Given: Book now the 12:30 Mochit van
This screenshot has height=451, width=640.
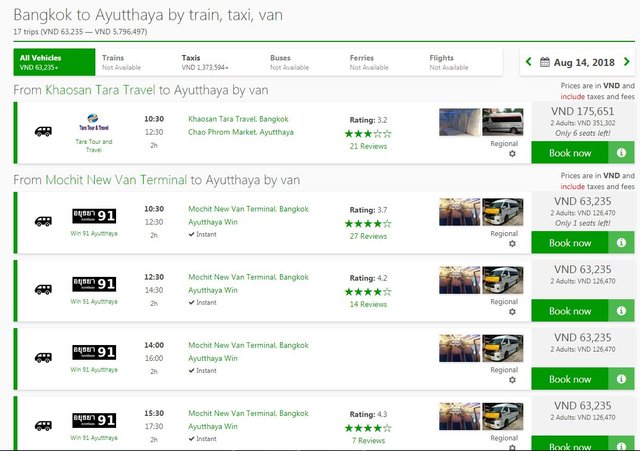Looking at the screenshot, I should (570, 311).
